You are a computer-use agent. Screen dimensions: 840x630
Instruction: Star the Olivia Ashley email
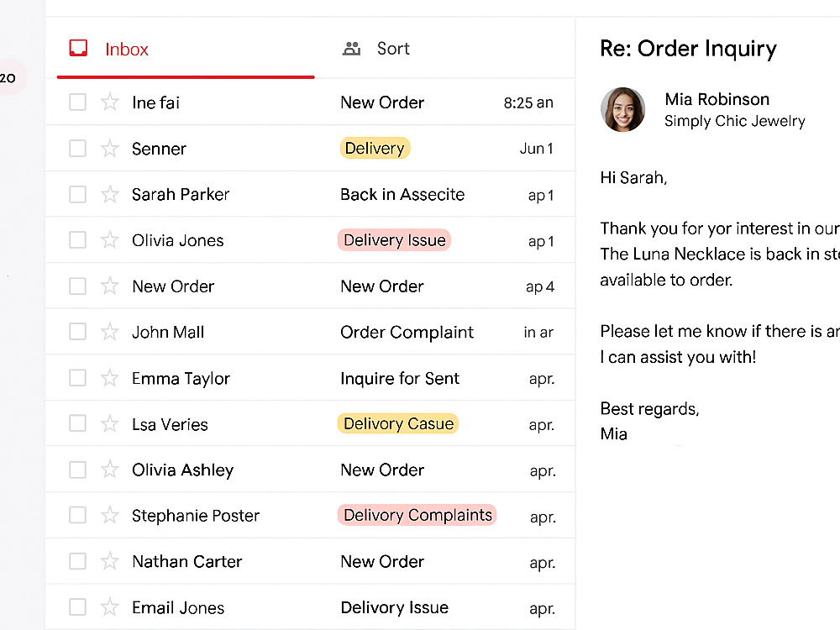[110, 470]
